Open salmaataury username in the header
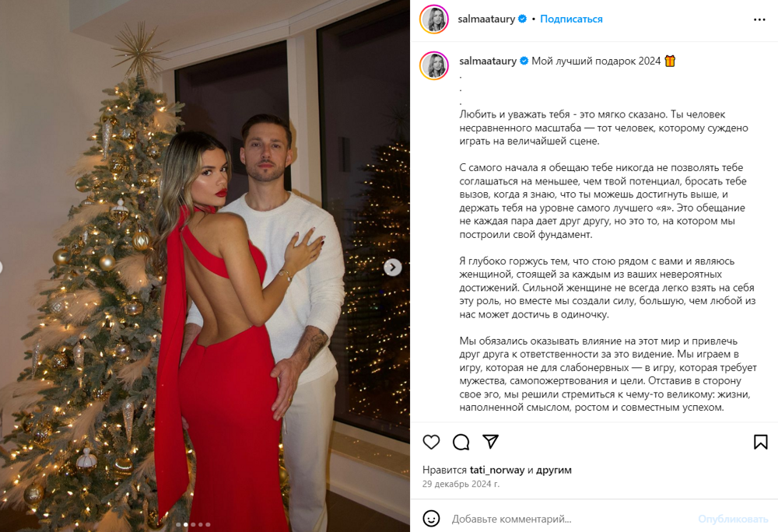The height and width of the screenshot is (532, 778). (x=486, y=19)
